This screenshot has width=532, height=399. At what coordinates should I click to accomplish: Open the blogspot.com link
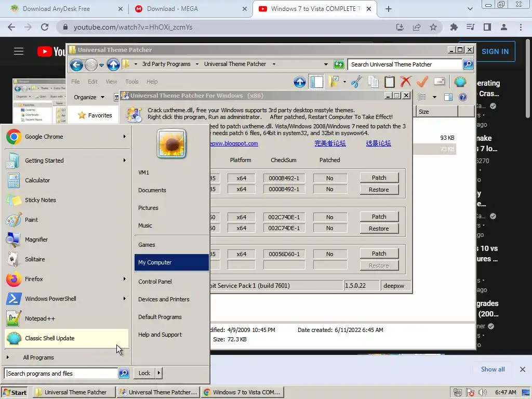[234, 143]
